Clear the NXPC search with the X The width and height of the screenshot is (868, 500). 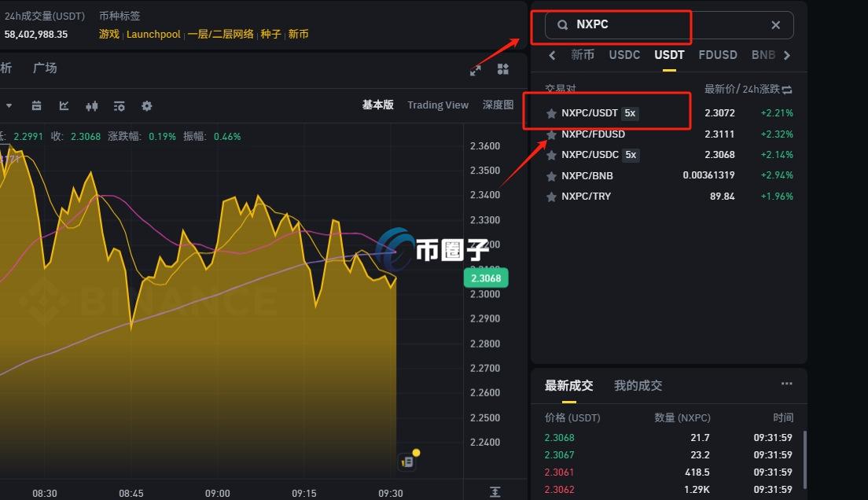pos(775,25)
